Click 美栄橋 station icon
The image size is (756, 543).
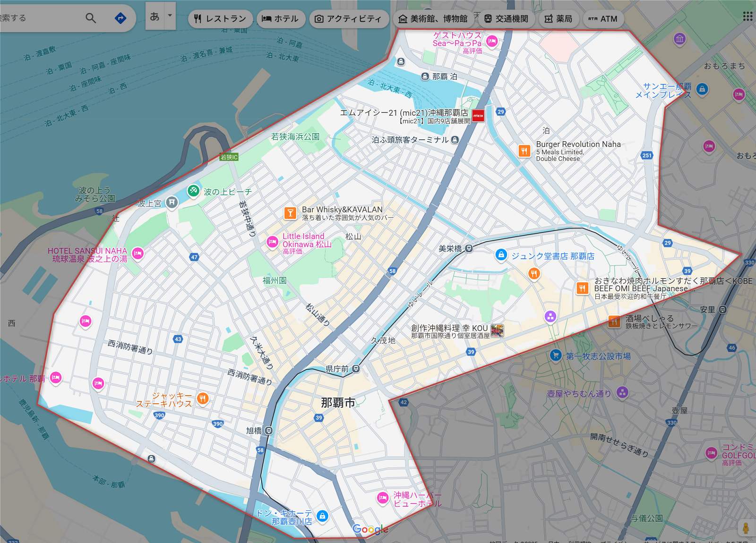(x=468, y=248)
